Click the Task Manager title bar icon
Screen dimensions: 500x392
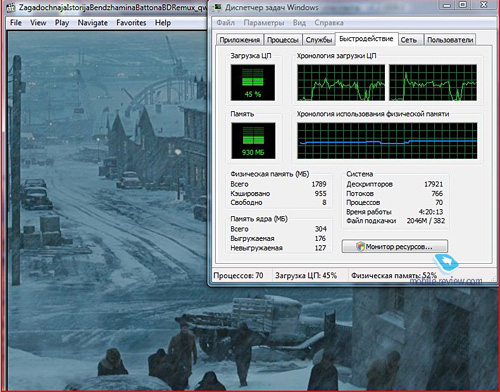218,7
